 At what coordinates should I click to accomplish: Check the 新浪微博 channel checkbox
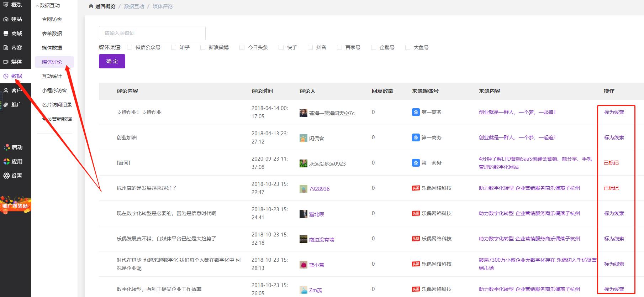coord(203,47)
